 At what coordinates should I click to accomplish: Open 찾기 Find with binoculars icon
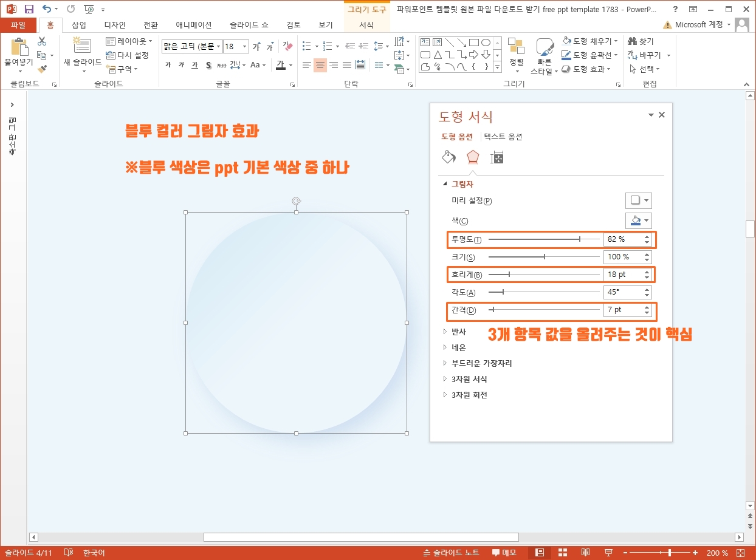tap(641, 41)
